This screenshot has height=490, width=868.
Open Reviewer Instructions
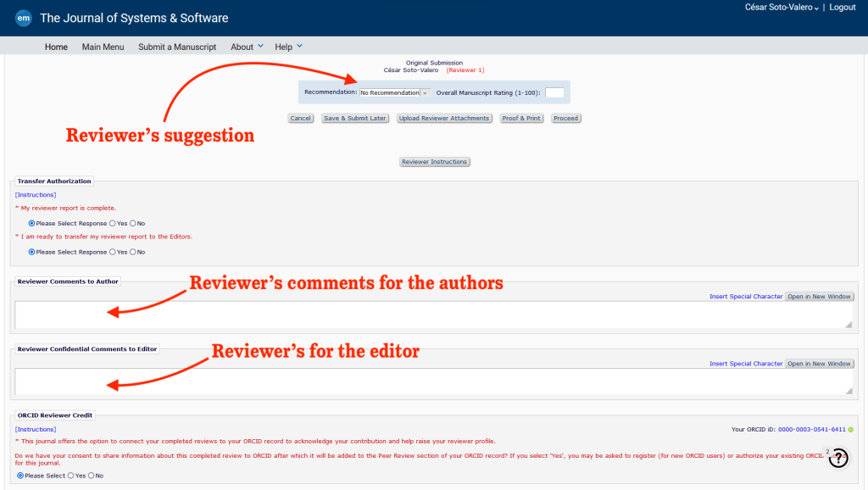pos(434,161)
